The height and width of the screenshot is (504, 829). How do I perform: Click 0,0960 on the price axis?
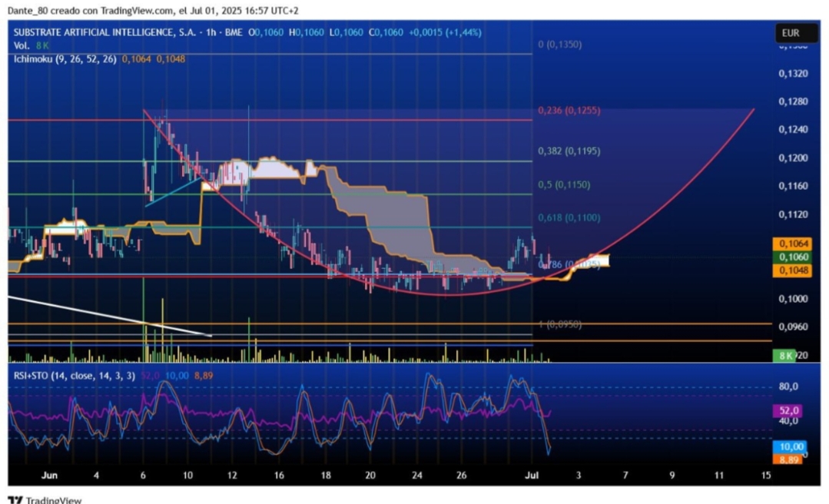[793, 327]
